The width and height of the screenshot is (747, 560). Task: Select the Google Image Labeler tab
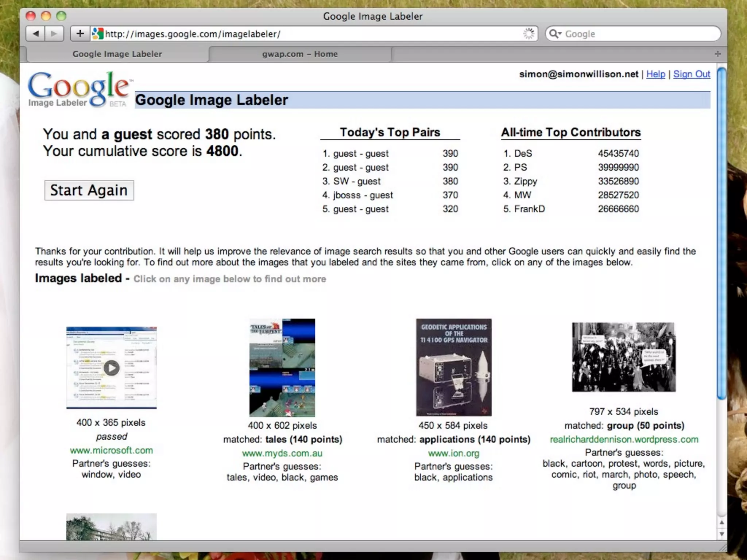click(x=117, y=54)
